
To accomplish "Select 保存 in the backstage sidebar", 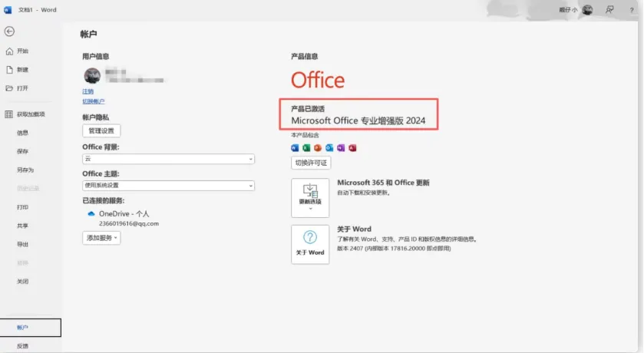I will click(x=22, y=151).
